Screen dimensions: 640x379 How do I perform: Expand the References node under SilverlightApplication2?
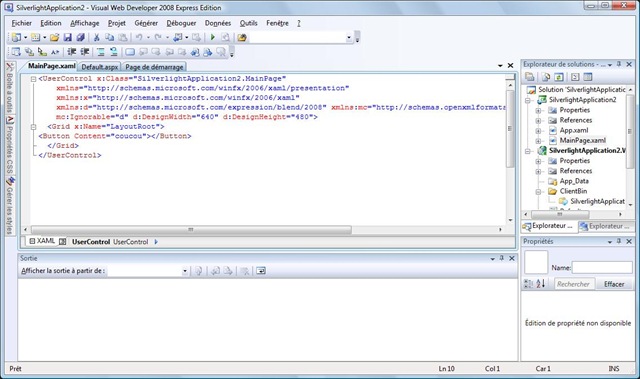pos(538,120)
